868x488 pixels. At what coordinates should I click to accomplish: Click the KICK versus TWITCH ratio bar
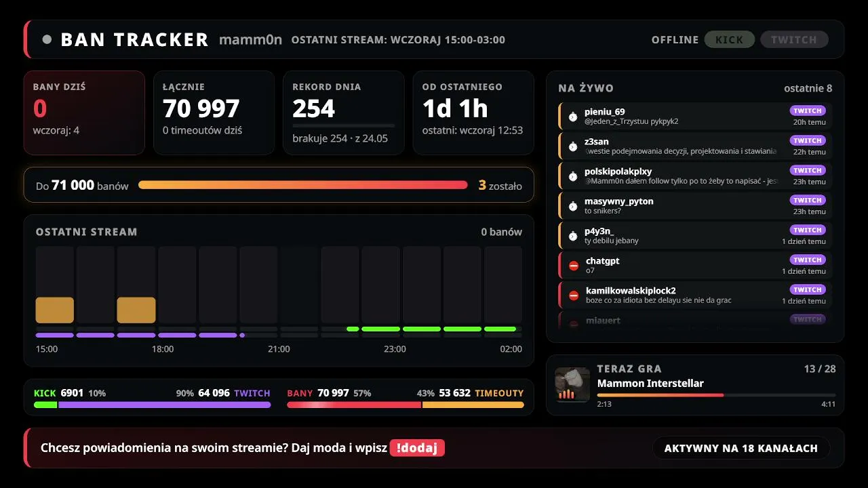coord(153,405)
